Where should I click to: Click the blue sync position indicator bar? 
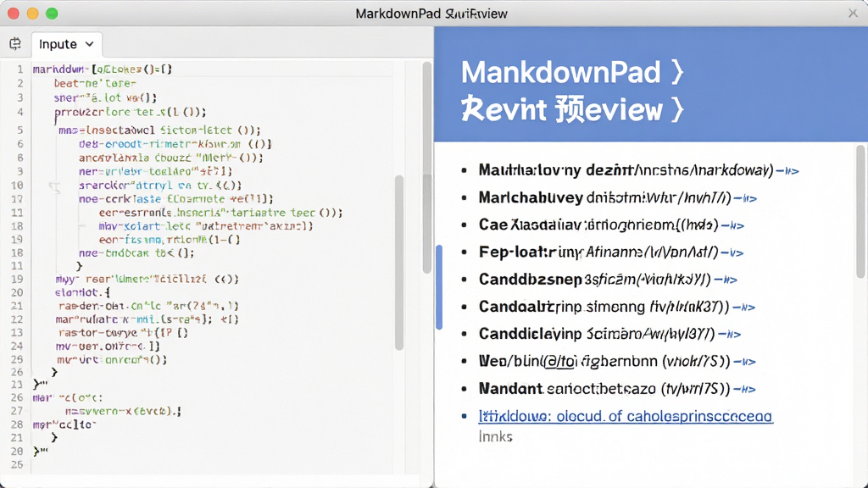tap(439, 287)
